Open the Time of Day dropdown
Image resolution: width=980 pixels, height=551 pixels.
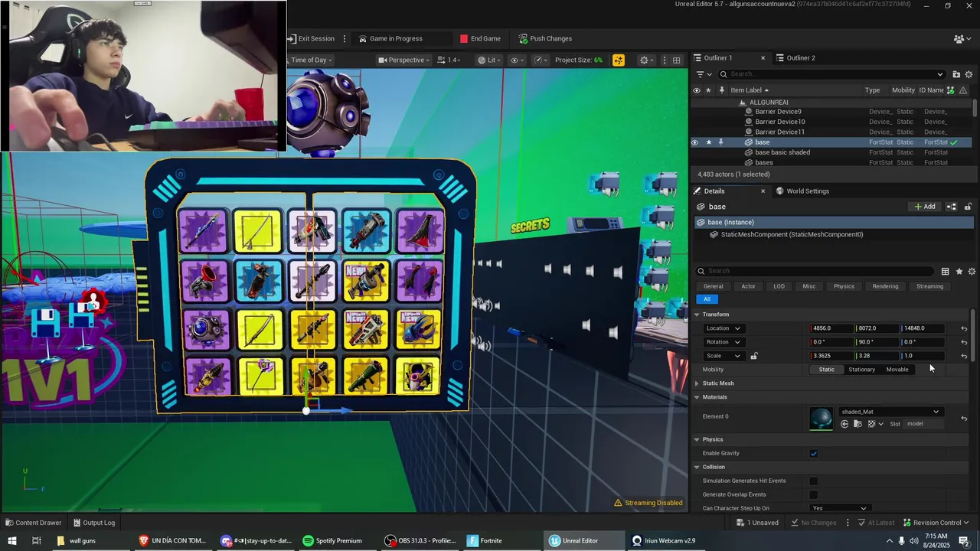[312, 60]
